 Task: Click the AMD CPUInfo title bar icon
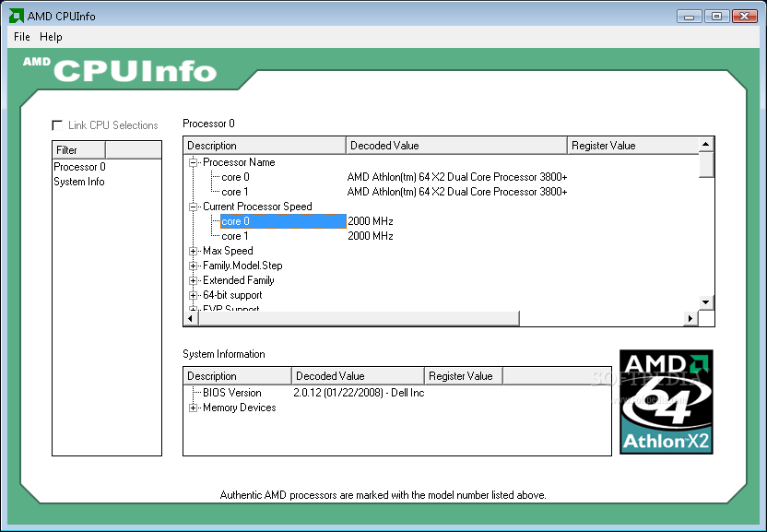tap(17, 17)
